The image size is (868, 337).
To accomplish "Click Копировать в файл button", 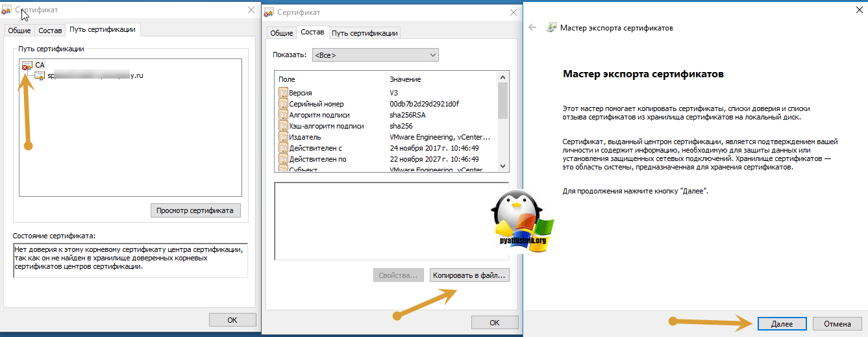I will tap(469, 275).
